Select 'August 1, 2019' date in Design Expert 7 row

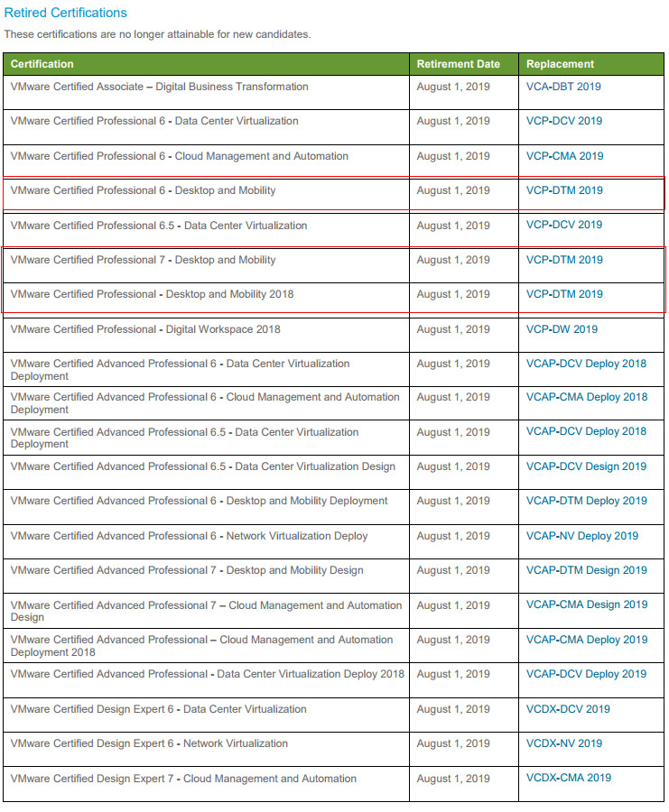(453, 778)
